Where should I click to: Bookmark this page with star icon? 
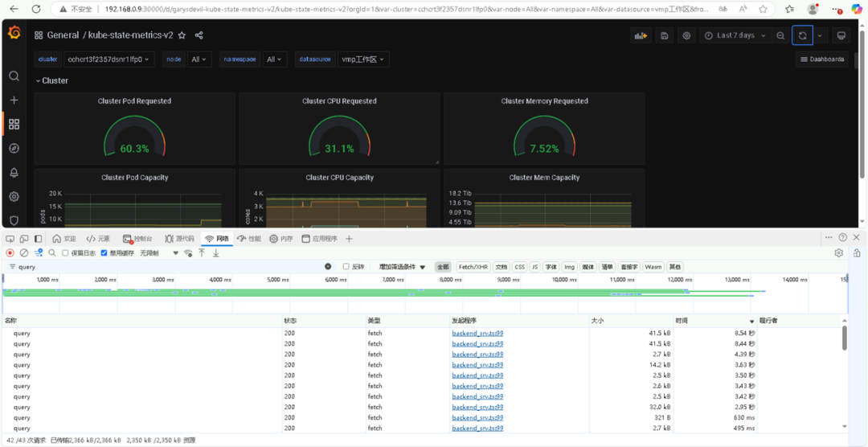(x=764, y=9)
